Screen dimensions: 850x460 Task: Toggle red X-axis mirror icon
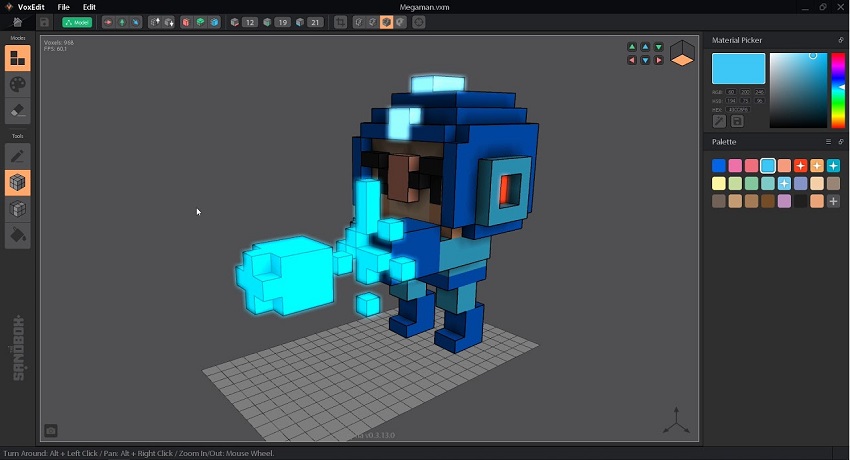pos(108,22)
